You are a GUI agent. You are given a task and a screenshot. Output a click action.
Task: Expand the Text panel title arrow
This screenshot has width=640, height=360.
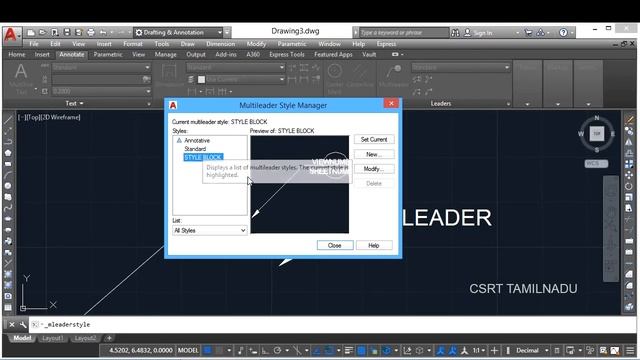tap(81, 104)
